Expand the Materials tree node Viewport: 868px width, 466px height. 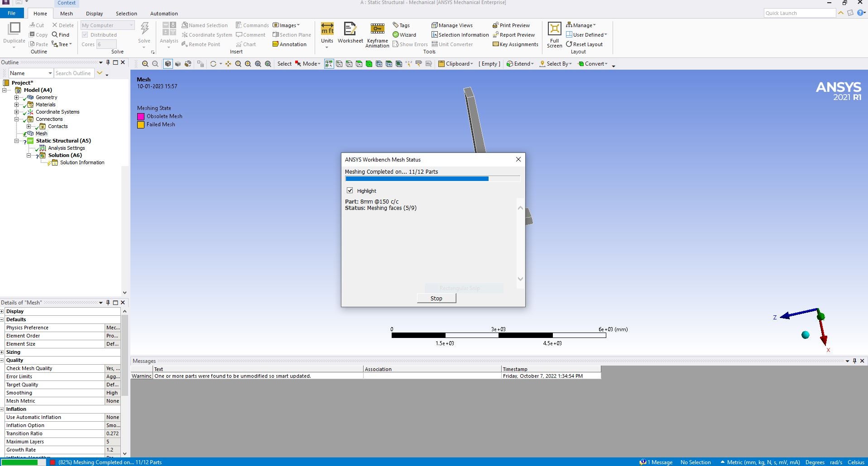click(17, 105)
